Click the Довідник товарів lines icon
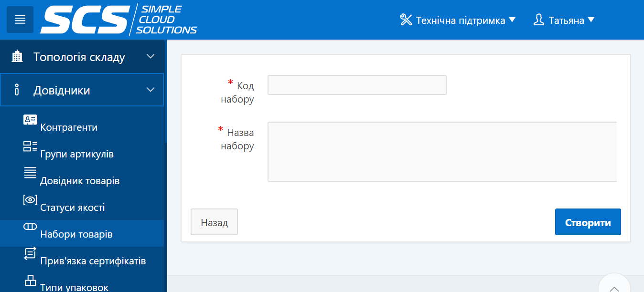 pyautogui.click(x=30, y=173)
